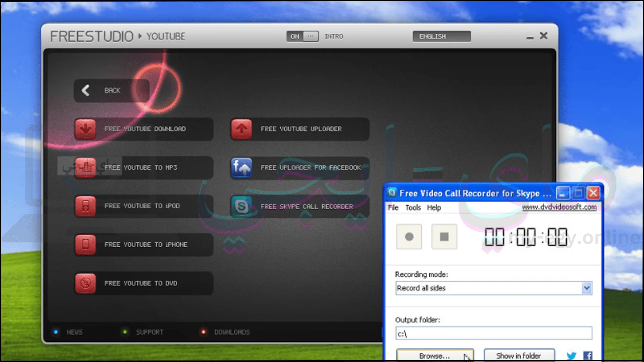Click the Free Uploader for Facebook icon
The width and height of the screenshot is (644, 362).
[x=241, y=168]
